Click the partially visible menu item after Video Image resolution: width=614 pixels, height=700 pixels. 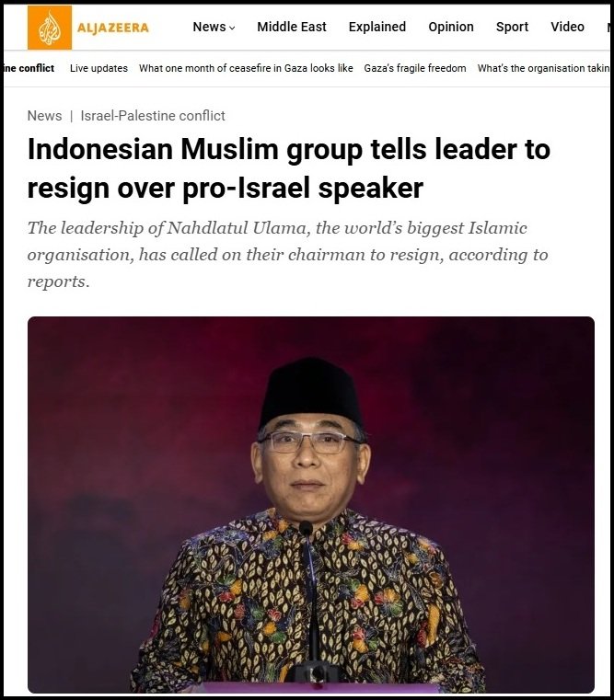tap(608, 27)
